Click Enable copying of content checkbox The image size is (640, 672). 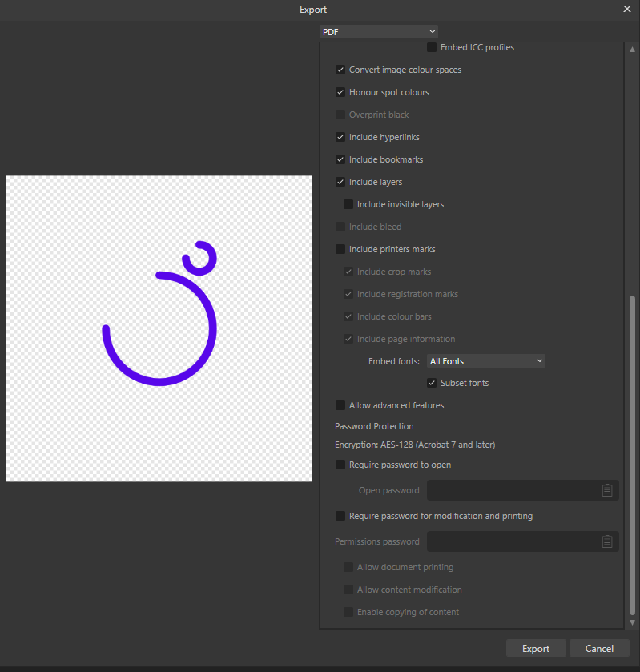[x=348, y=612]
